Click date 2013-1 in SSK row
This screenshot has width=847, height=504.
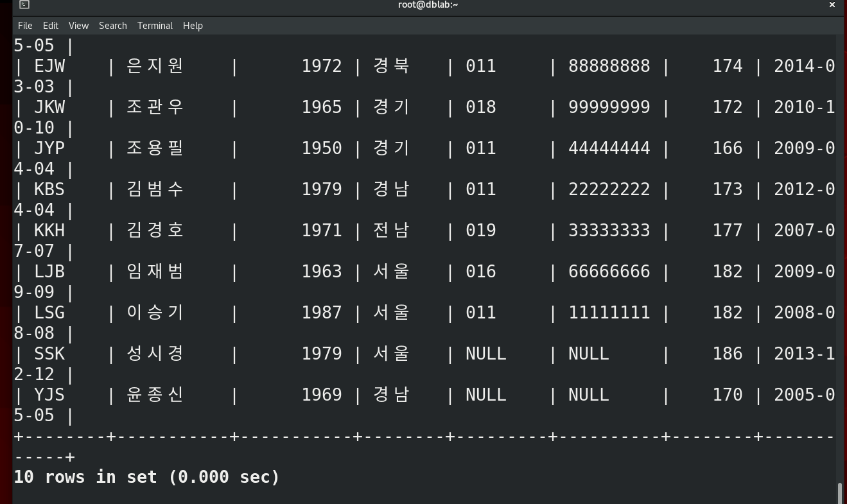pos(805,354)
